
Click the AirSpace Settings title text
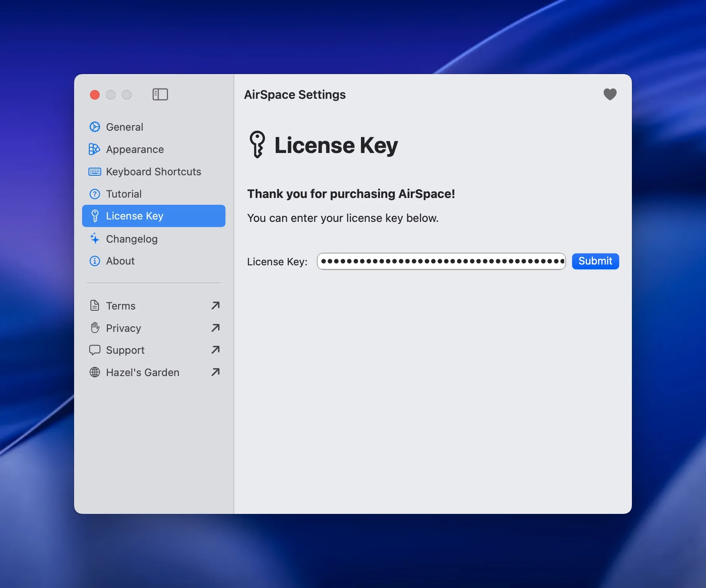point(295,94)
